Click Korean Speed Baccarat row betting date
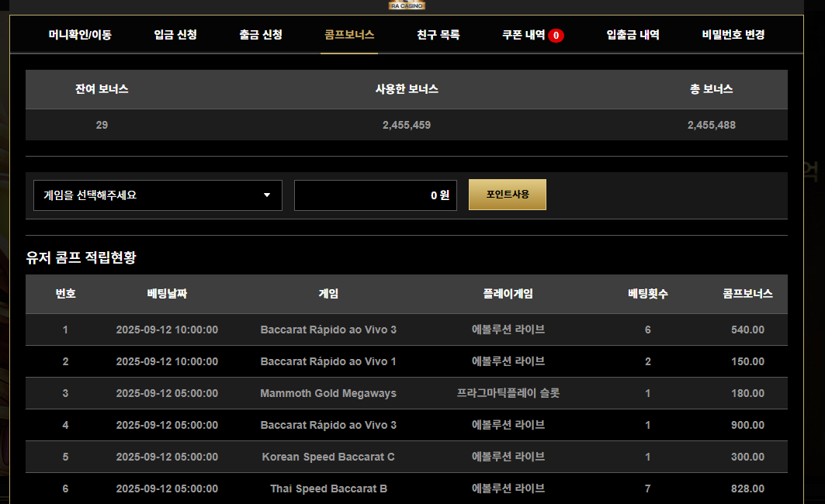The image size is (825, 504). point(167,457)
